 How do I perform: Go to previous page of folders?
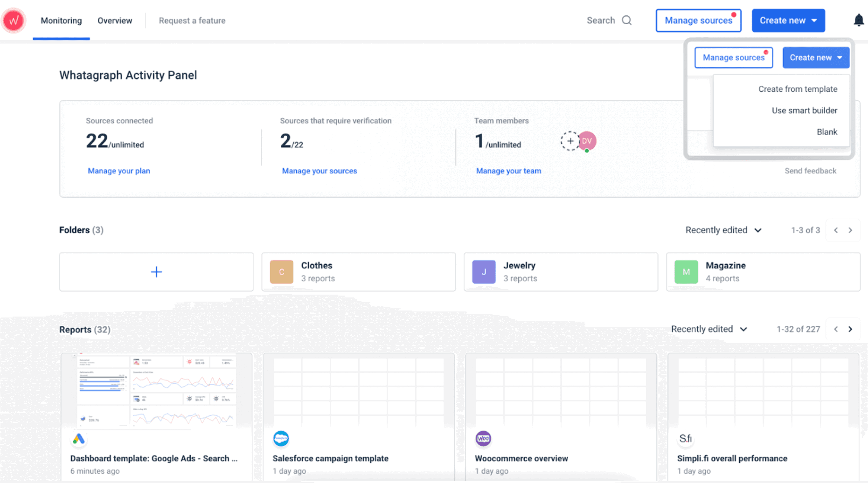coord(836,230)
